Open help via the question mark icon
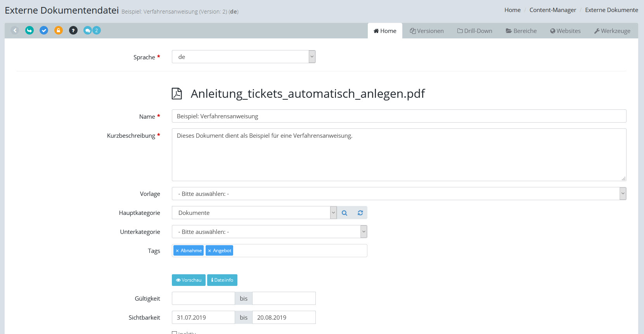 tap(73, 30)
